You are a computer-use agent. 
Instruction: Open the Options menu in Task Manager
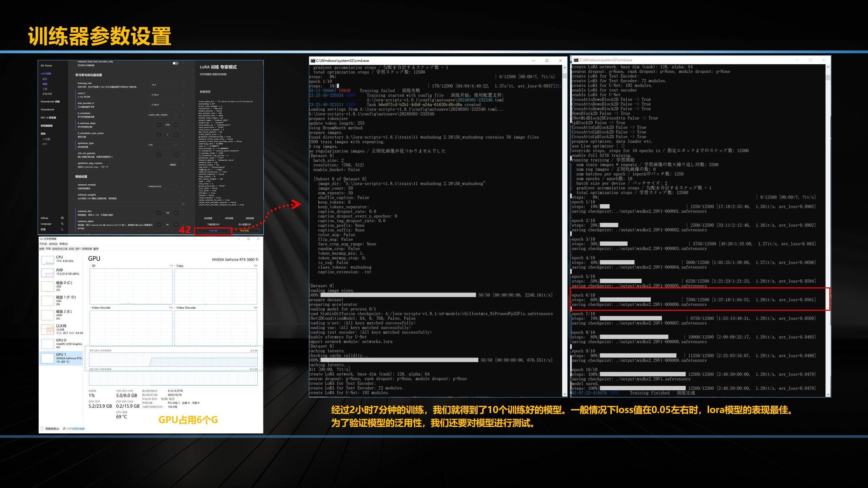[53, 244]
